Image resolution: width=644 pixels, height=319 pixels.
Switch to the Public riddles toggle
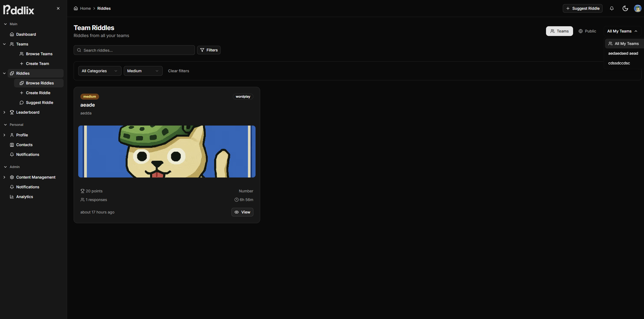click(587, 31)
